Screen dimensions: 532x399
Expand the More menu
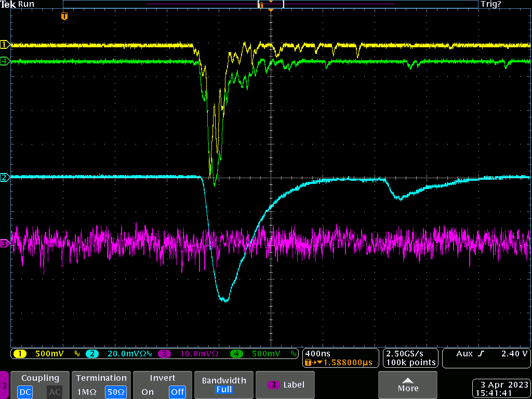(408, 385)
